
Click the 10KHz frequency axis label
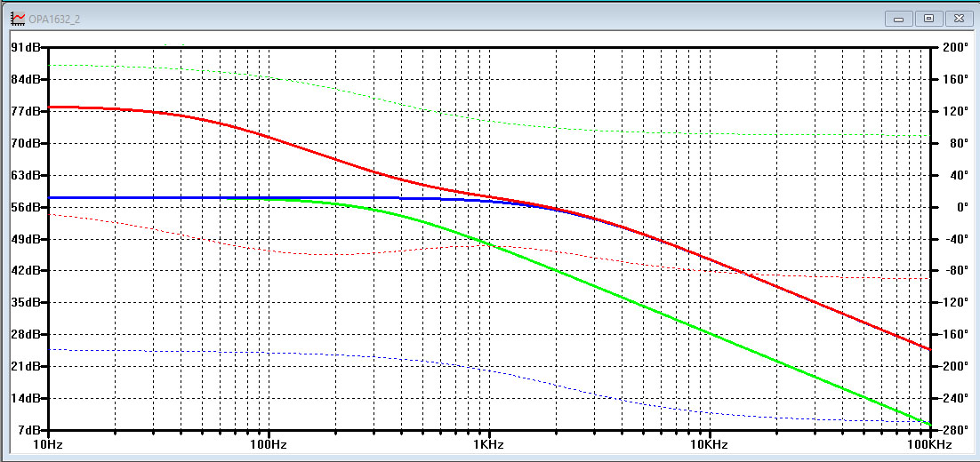(x=710, y=445)
